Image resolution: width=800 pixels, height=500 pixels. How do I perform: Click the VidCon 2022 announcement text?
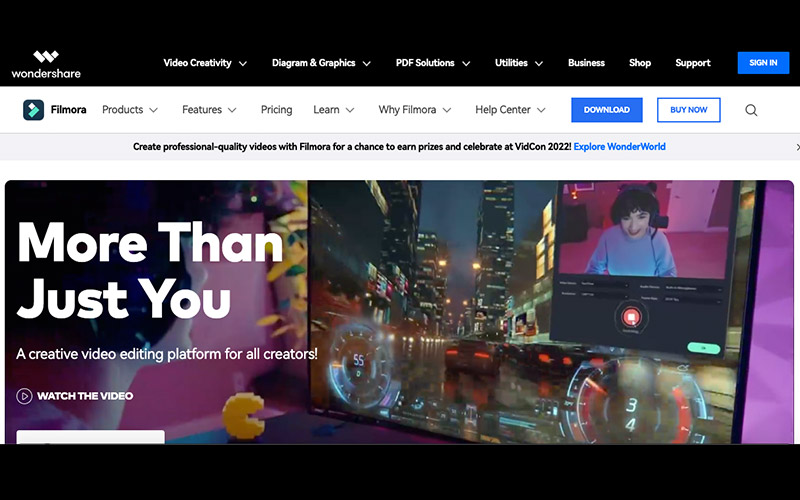tap(352, 147)
